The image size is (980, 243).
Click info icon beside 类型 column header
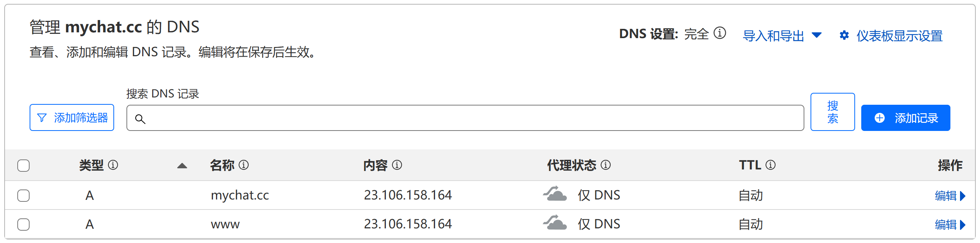pos(113,165)
